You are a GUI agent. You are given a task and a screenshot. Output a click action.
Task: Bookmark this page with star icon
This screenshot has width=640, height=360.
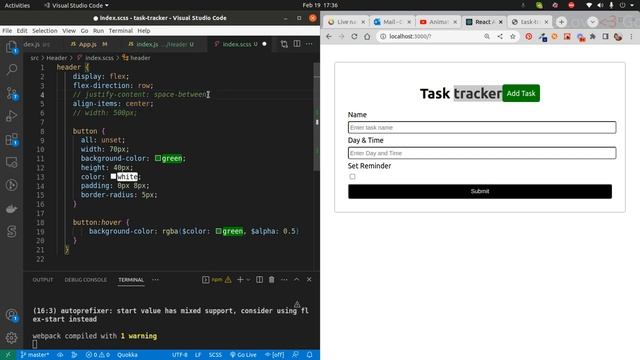[x=513, y=36]
